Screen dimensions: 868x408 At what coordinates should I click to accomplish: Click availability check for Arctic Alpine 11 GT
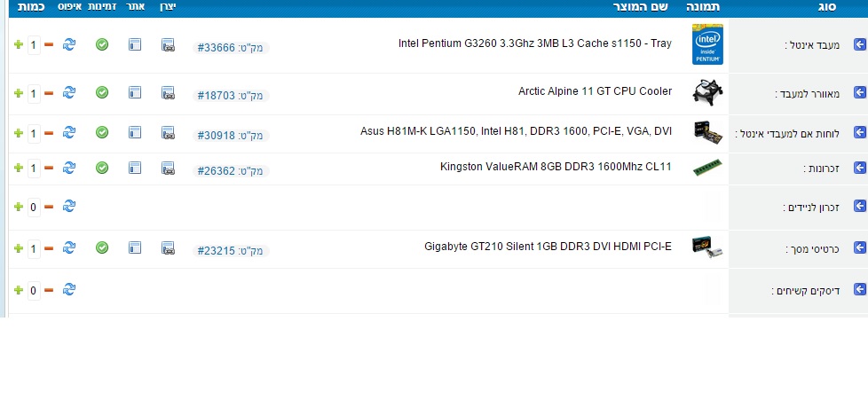[102, 92]
